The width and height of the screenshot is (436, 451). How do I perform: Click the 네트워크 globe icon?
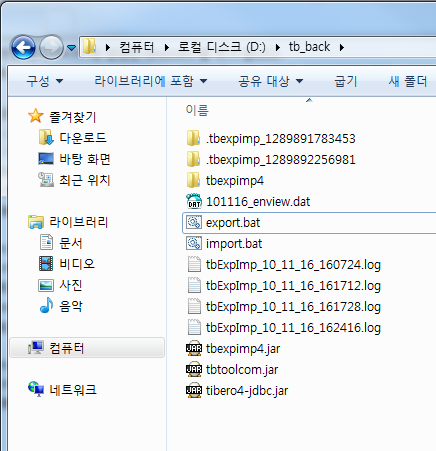click(36, 389)
